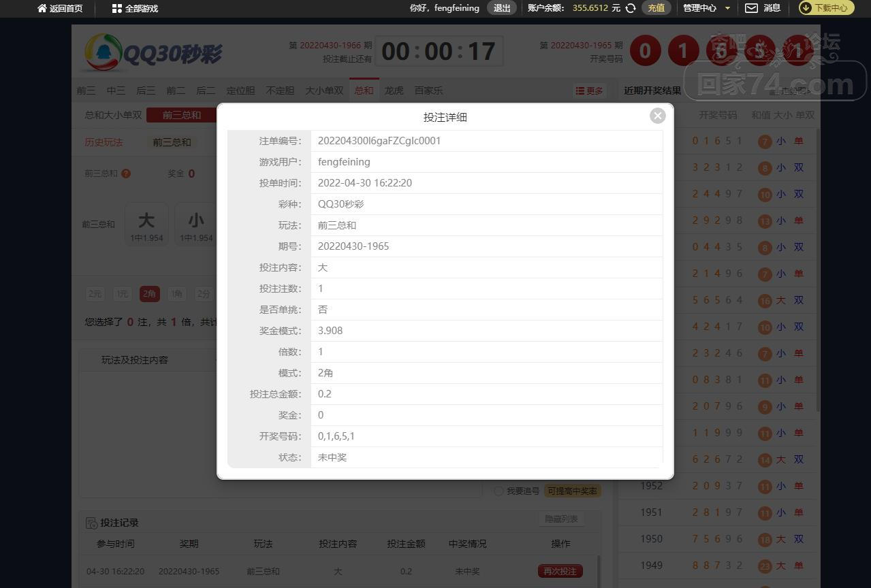Viewport: 871px width, 588px height.
Task: Expand the 更多 play types list
Action: (x=589, y=91)
